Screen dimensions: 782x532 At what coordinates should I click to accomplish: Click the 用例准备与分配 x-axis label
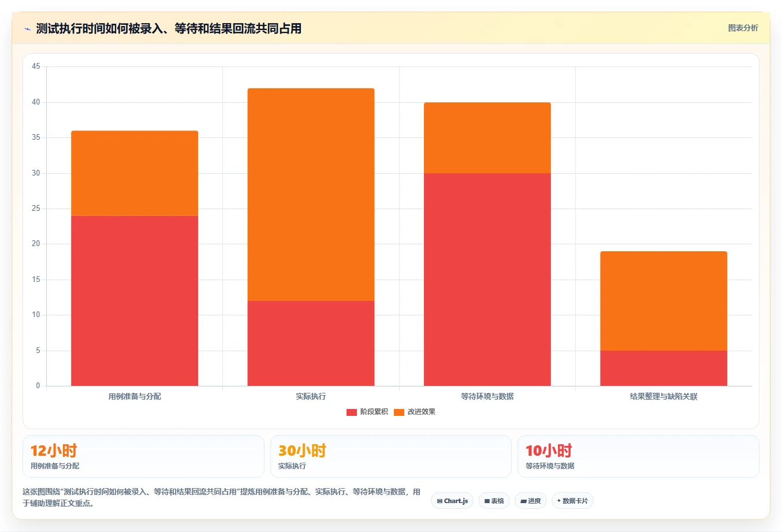[x=135, y=396]
